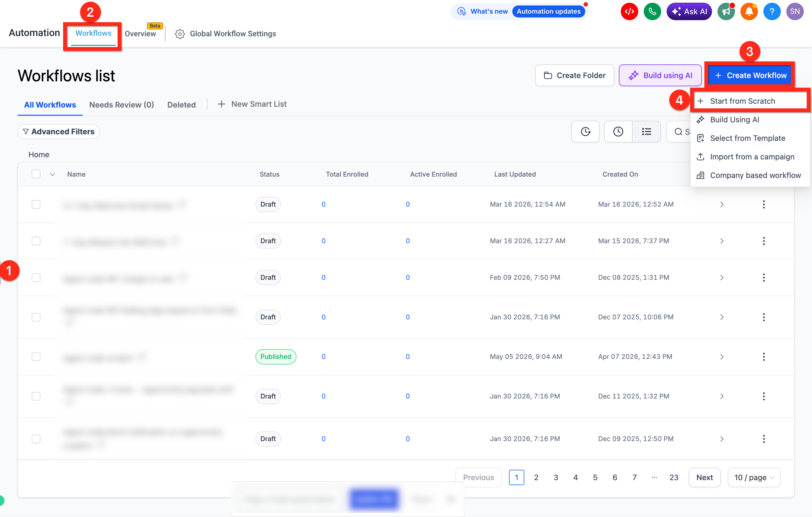Switch to the Workflows tab
Viewport: 812px width, 517px height.
pos(93,33)
